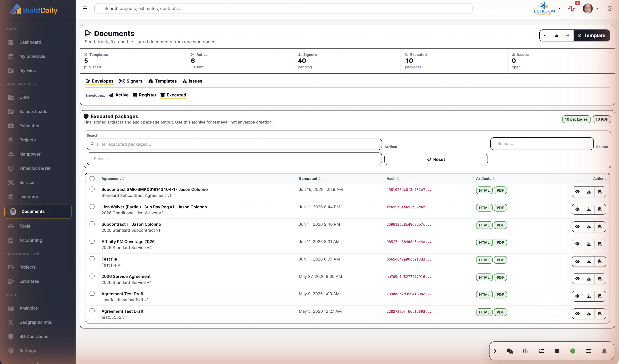The image size is (619, 364).
Task: Sort the table by Agreement column
Action: click(x=113, y=179)
